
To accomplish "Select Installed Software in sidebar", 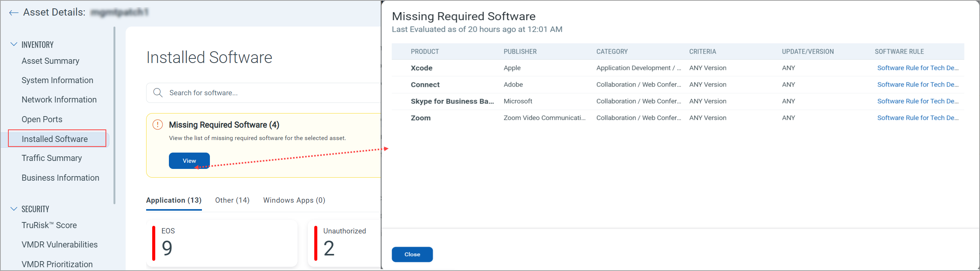I will (55, 139).
